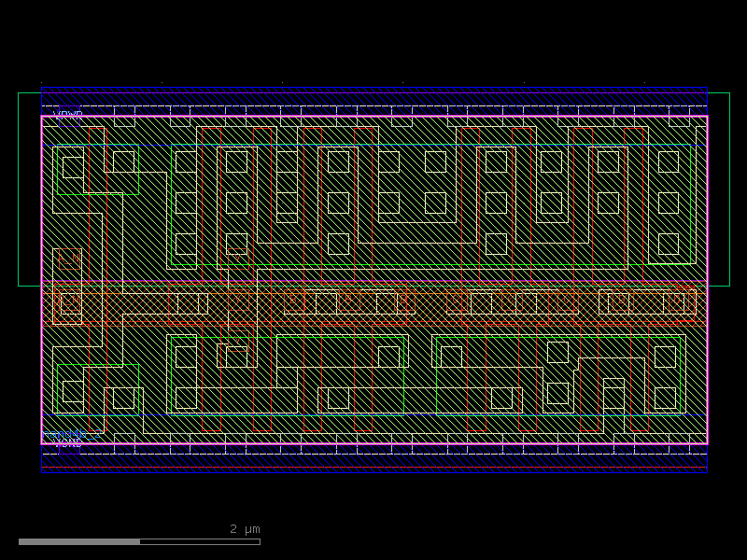Select the VGND ground rail label
This screenshot has width=747, height=560.
point(67,443)
